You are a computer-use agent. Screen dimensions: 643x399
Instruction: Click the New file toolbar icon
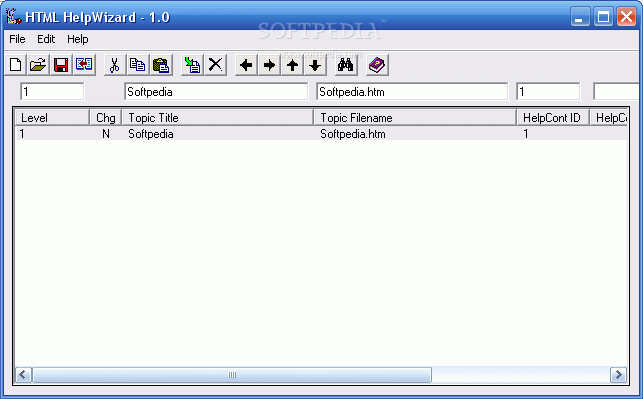pyautogui.click(x=16, y=65)
